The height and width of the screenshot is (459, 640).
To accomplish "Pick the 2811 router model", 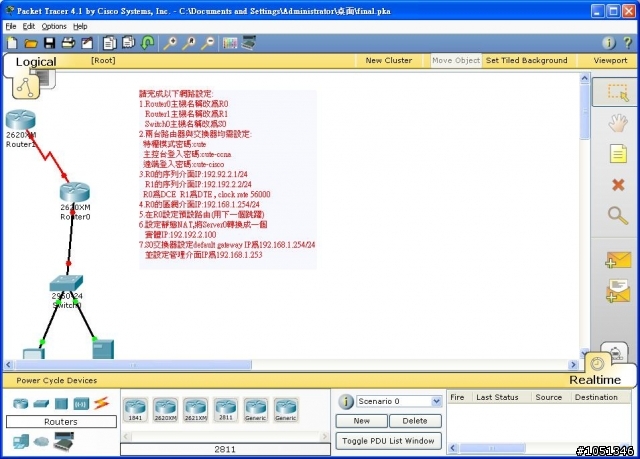I will pyautogui.click(x=225, y=409).
